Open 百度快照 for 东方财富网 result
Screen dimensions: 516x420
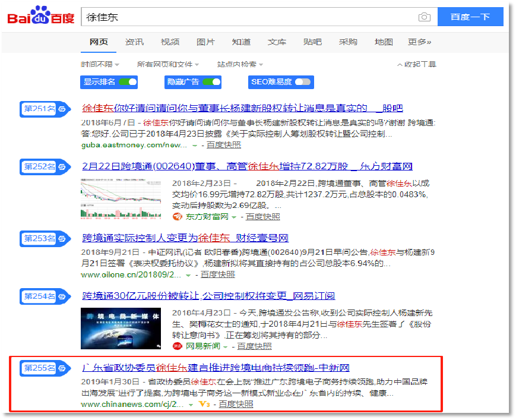click(x=262, y=217)
